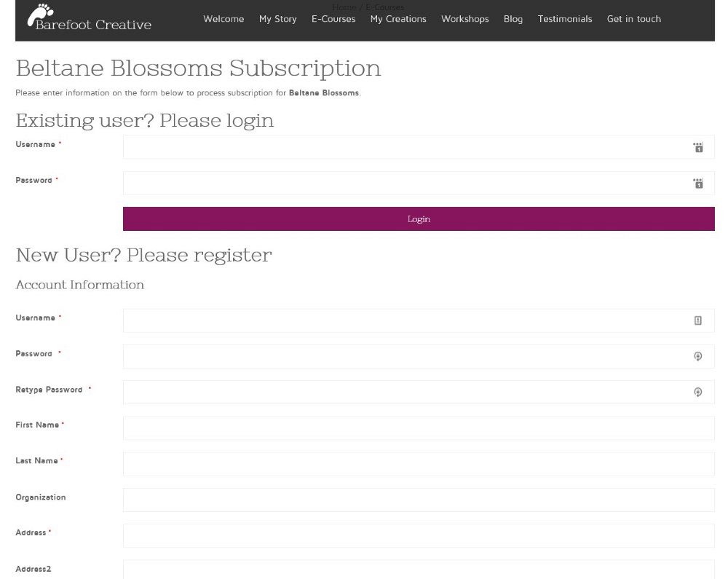The image size is (728, 579).
Task: Open the E-Courses menu item
Action: (333, 19)
